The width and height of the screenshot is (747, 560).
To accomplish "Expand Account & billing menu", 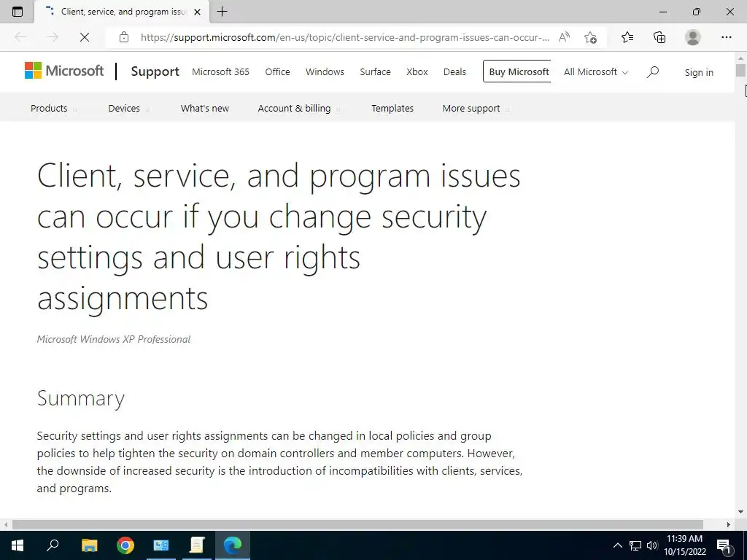I will coord(298,108).
